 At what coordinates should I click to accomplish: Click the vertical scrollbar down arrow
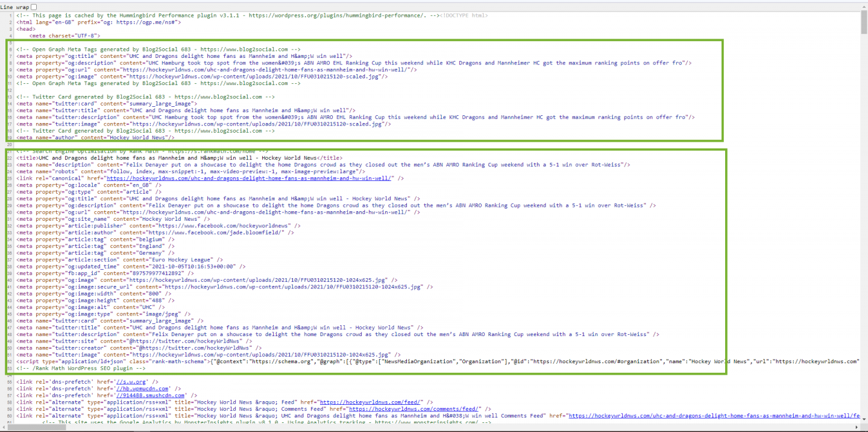point(864,420)
